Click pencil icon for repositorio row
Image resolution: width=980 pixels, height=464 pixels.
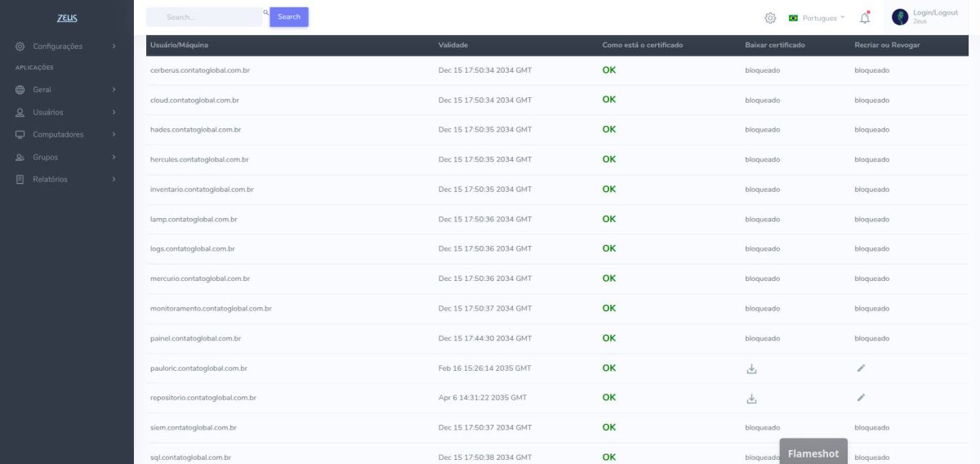pyautogui.click(x=861, y=398)
